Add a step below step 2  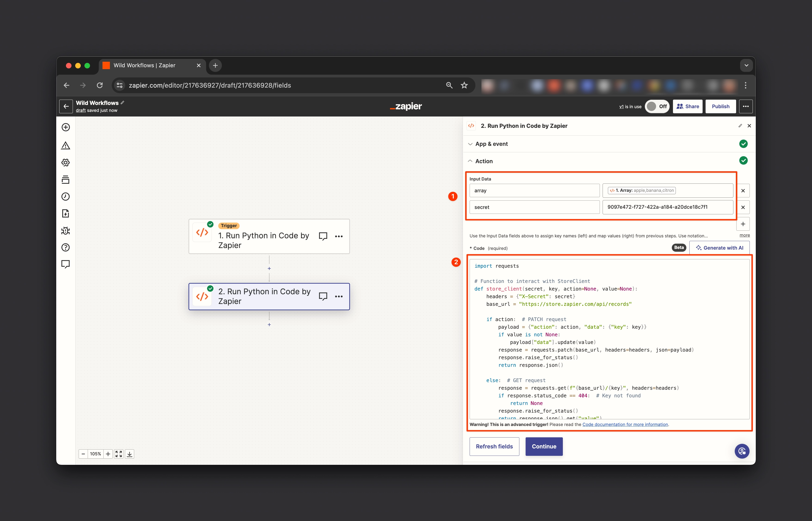point(269,325)
